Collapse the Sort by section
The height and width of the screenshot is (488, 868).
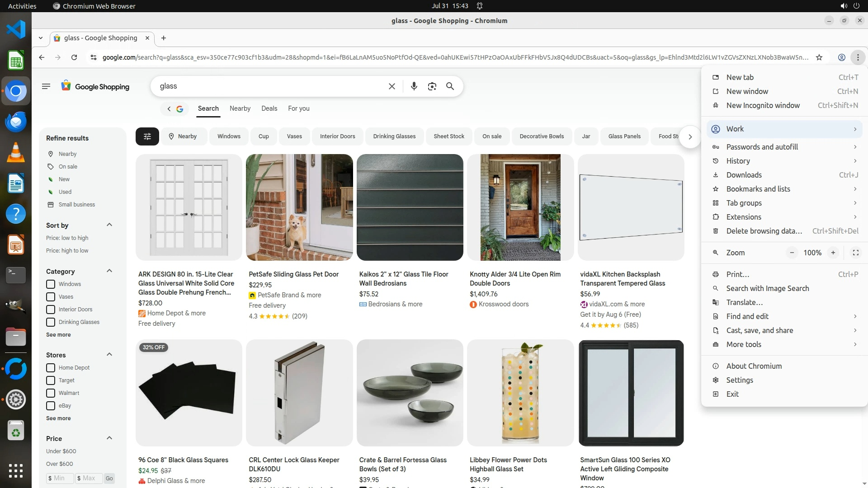pos(109,225)
